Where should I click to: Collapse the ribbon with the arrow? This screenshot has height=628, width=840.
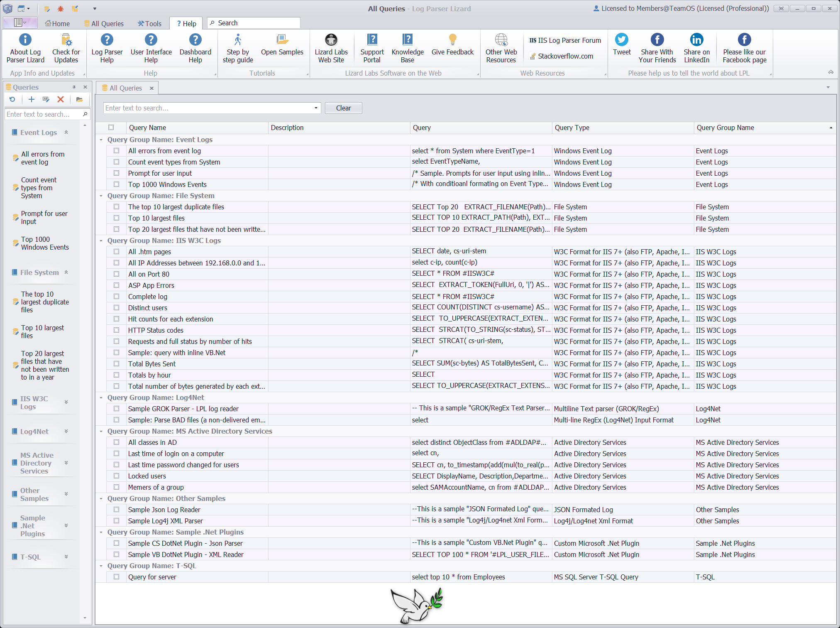[831, 72]
